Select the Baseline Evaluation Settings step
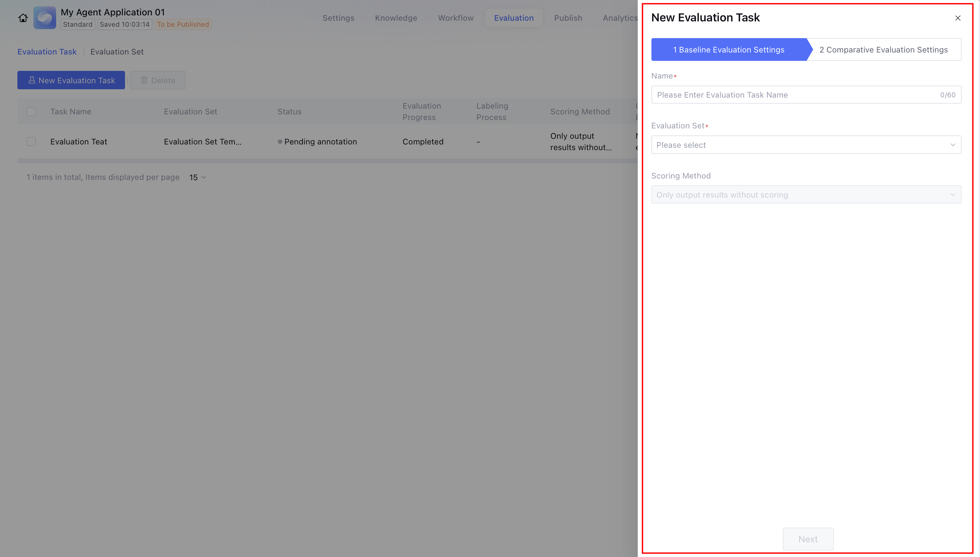980x557 pixels. coord(728,50)
